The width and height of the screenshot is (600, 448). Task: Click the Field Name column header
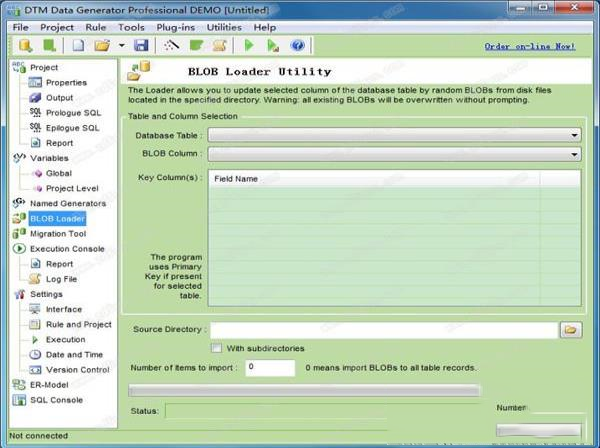[x=374, y=179]
